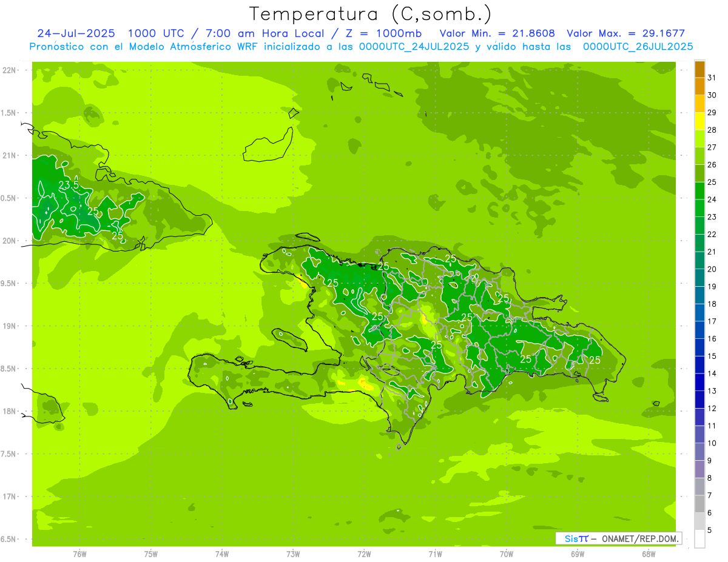Viewport: 728px width, 562px height.
Task: Click the "72W" longitude axis label
Action: [364, 554]
